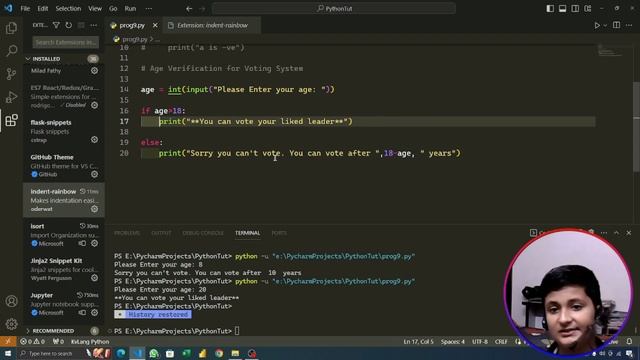Open customize layout button in title bar
Viewport: 640px width, 360px height.
tap(588, 9)
